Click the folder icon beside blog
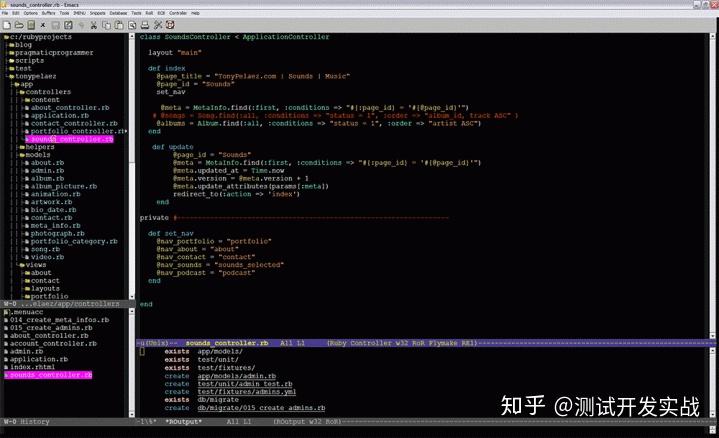Viewport: 719px width, 438px height. pyautogui.click(x=12, y=45)
